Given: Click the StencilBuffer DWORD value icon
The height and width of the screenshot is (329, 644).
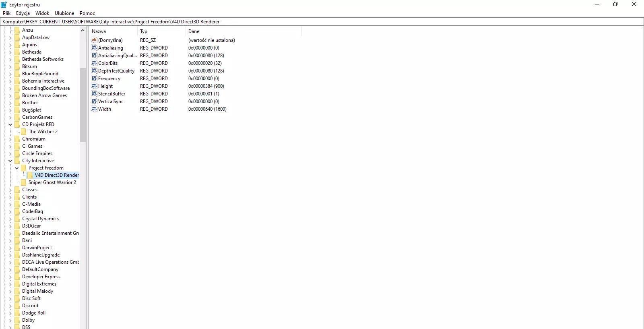Looking at the screenshot, I should pos(94,93).
